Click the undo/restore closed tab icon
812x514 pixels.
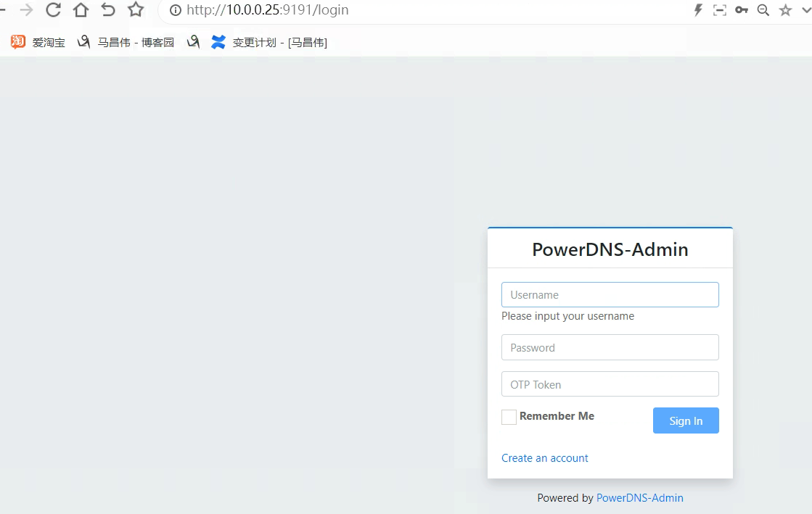107,10
